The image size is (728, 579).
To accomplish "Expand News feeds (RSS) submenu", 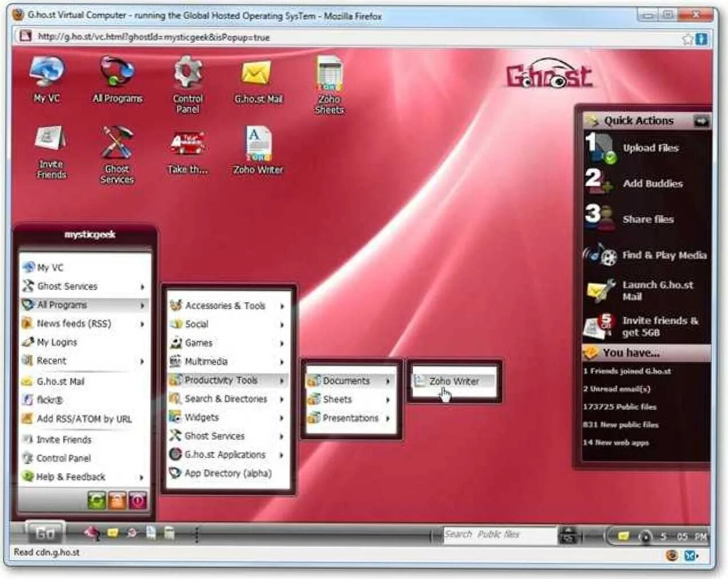I will click(x=85, y=323).
